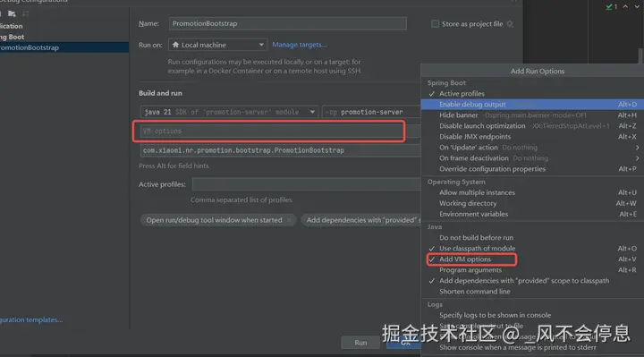Enable Store as project file checkbox
644x357 pixels.
[x=435, y=24]
